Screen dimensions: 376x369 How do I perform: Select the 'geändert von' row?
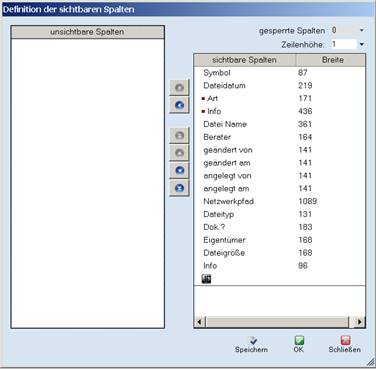tap(279, 150)
